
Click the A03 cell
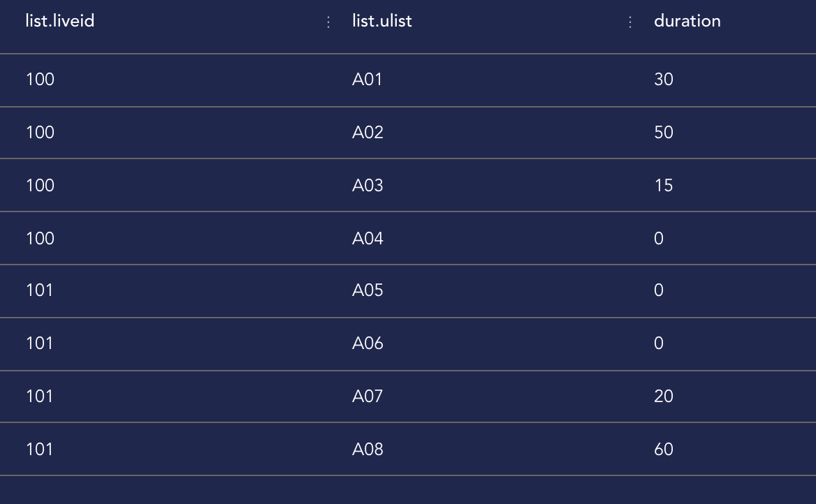[367, 186]
